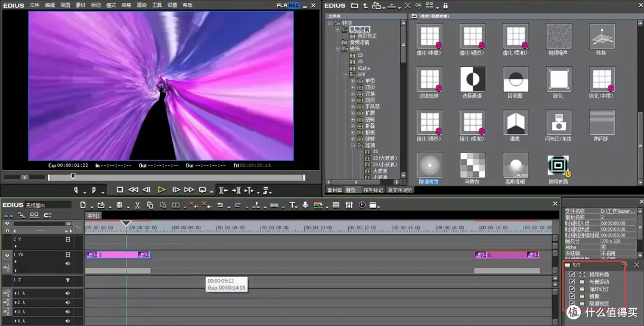The height and width of the screenshot is (326, 644).
Task: Disable the 光栅滚动 effect checkbox
Action: pos(572,282)
